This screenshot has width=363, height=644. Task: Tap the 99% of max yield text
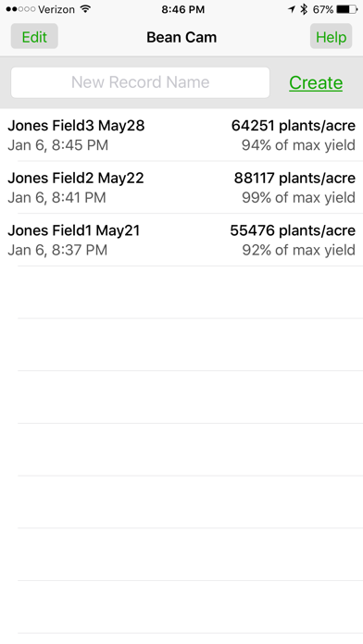298,198
